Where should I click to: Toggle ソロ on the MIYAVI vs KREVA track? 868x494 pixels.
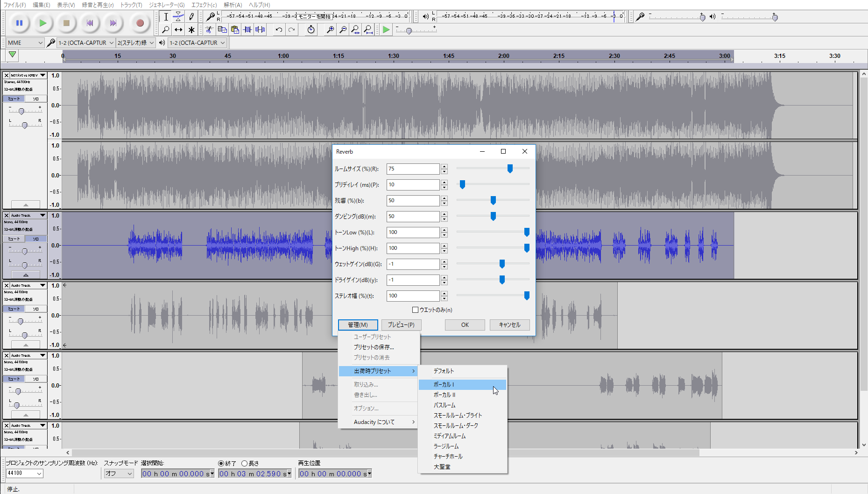(x=35, y=99)
